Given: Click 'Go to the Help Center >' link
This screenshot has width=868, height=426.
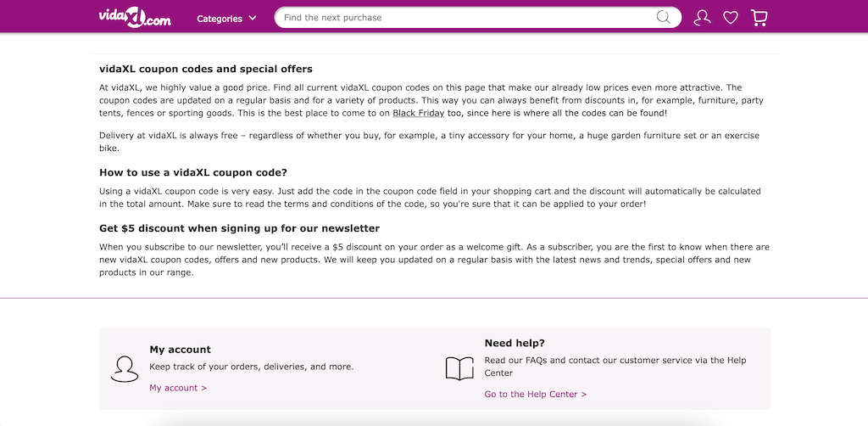Looking at the screenshot, I should pyautogui.click(x=536, y=395).
